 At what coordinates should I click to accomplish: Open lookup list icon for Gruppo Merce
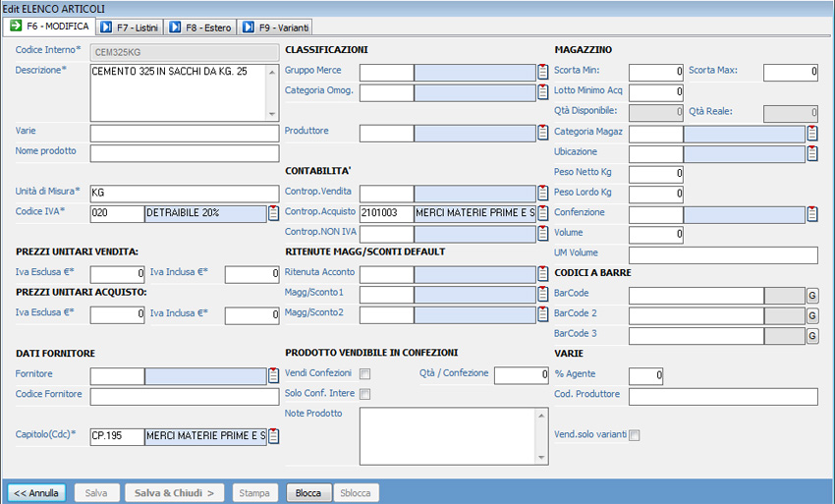pos(543,72)
